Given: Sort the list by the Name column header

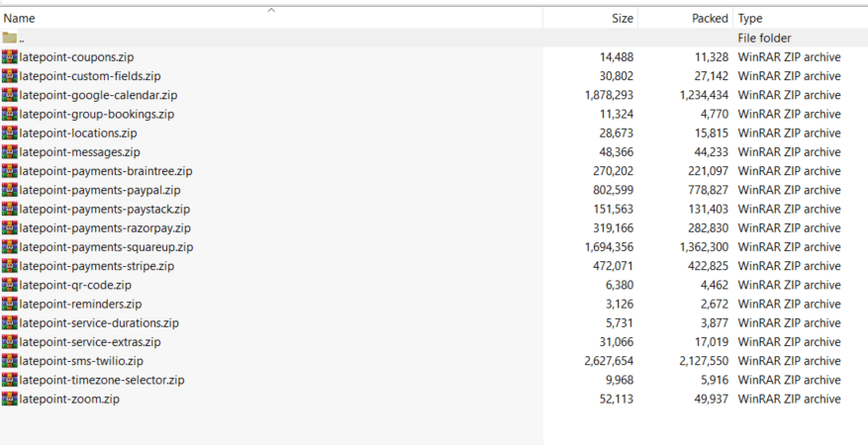Looking at the screenshot, I should 271,18.
